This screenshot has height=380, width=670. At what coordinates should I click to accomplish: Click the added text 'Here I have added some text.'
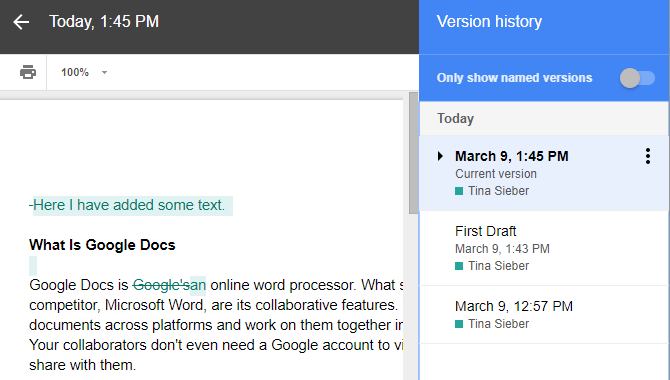pos(129,205)
